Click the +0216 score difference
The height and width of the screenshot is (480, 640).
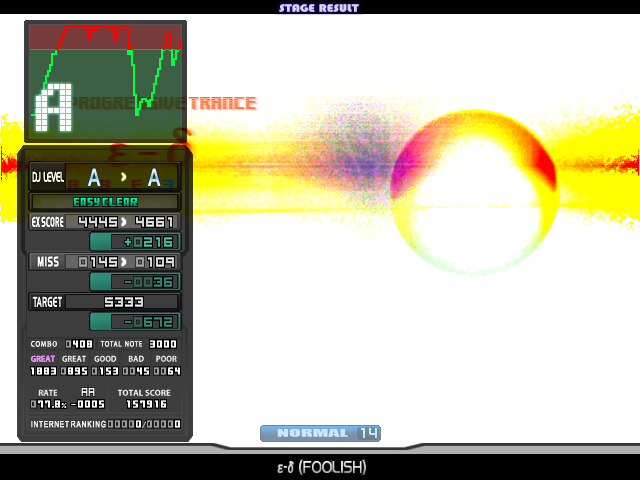149,242
